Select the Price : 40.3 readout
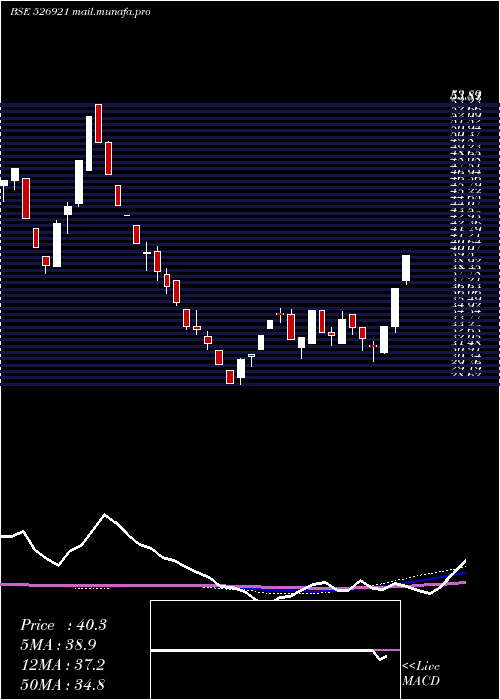The height and width of the screenshot is (700, 500). [x=63, y=625]
